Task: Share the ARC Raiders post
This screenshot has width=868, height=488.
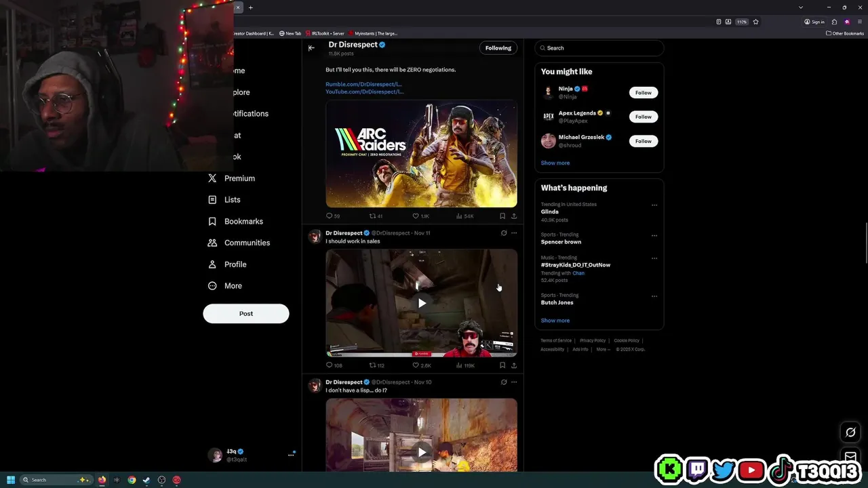Action: pyautogui.click(x=514, y=216)
